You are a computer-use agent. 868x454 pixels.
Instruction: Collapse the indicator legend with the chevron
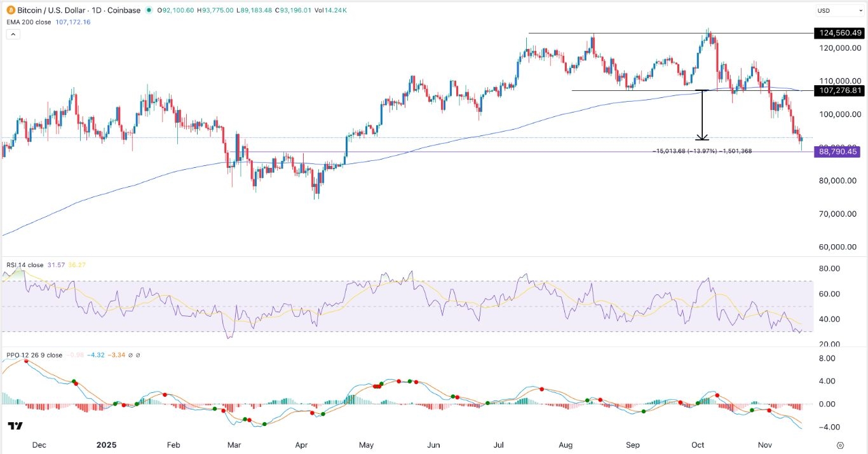click(13, 34)
